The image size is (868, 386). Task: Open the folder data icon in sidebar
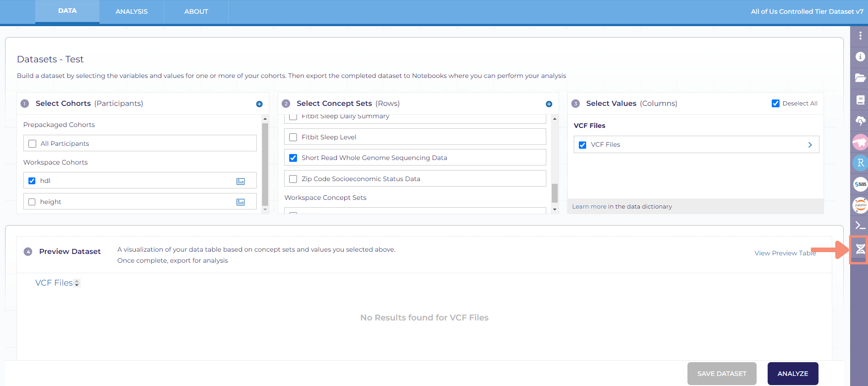pyautogui.click(x=860, y=78)
